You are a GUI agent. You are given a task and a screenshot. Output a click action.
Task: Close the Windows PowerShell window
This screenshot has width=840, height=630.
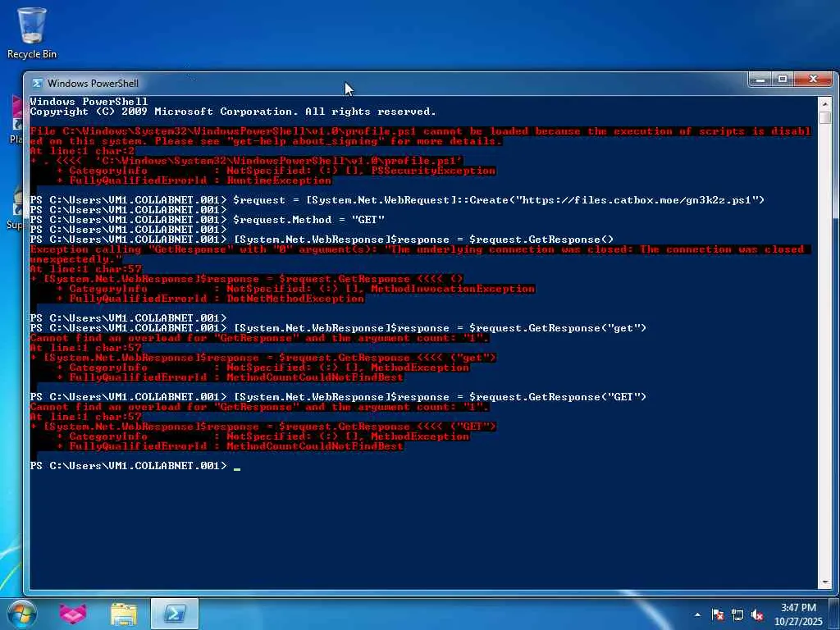[813, 80]
